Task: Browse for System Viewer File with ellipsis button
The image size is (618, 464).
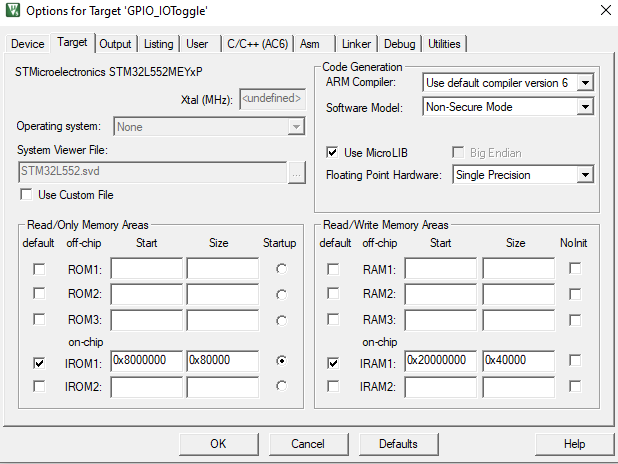Action: (297, 172)
